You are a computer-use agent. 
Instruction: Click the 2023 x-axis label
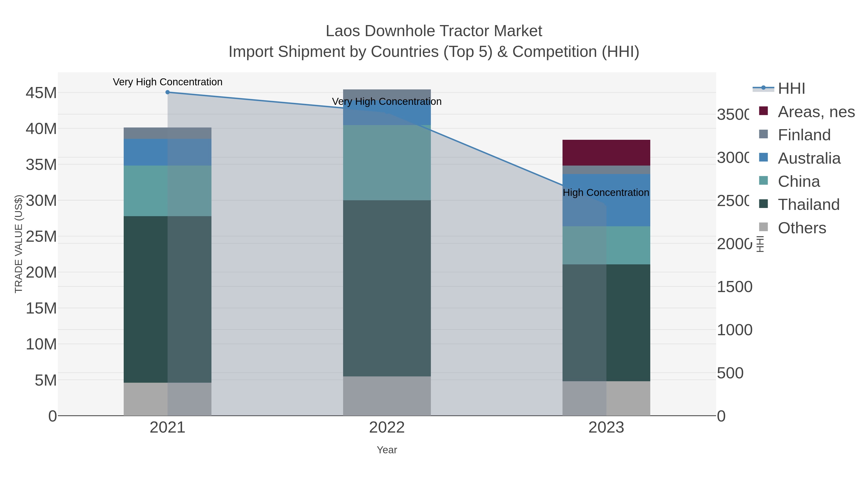tap(606, 428)
